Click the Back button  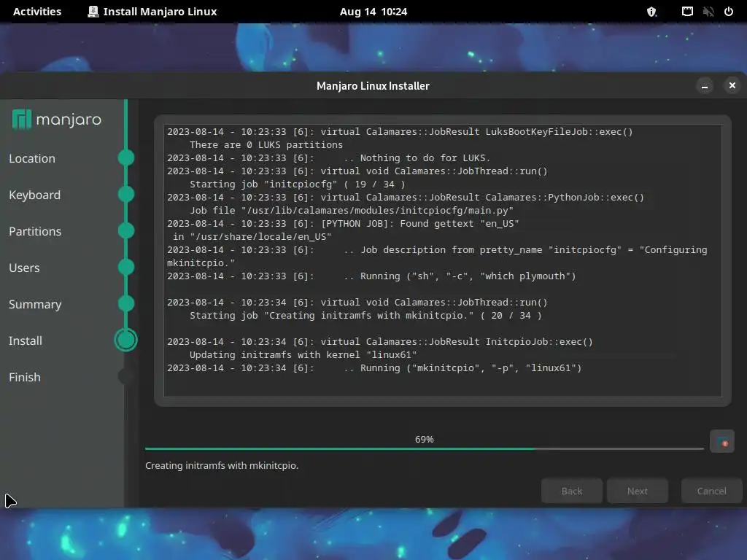(572, 491)
